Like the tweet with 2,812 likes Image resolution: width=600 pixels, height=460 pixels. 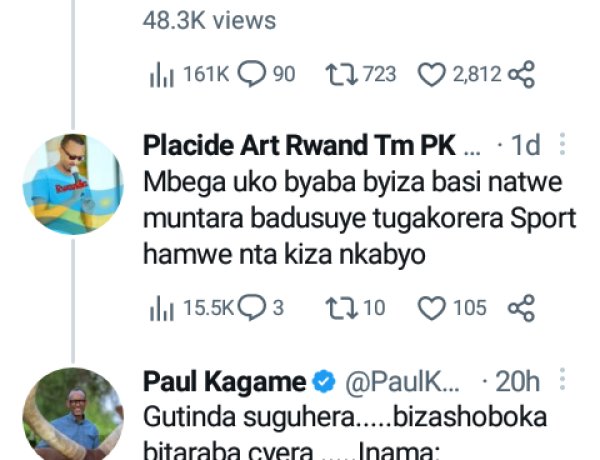(x=459, y=75)
